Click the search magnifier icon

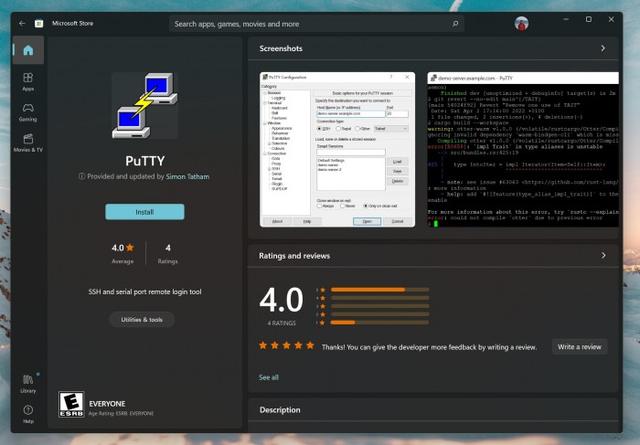[455, 24]
